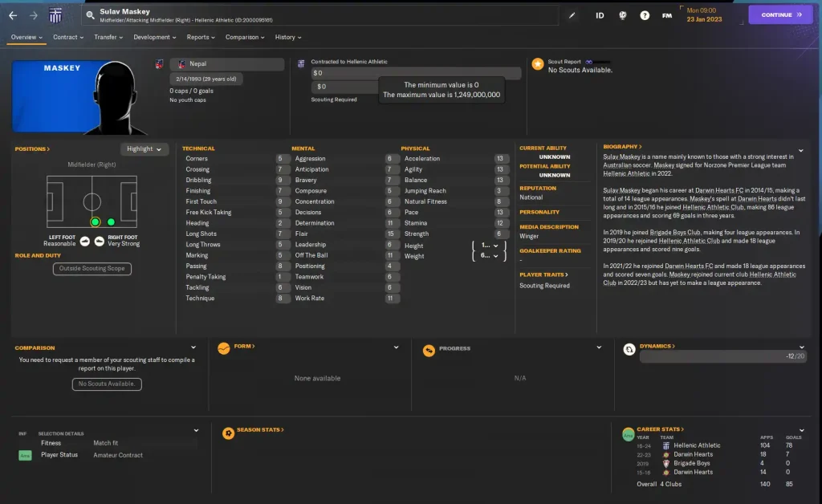Open the Comparison menu
822x504 pixels.
click(x=245, y=37)
